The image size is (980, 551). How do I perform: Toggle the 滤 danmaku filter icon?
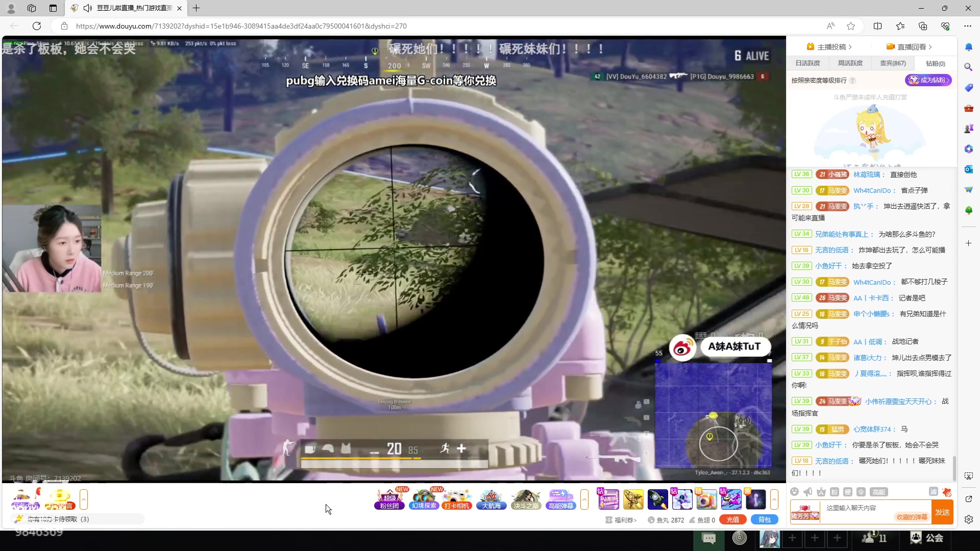(933, 492)
